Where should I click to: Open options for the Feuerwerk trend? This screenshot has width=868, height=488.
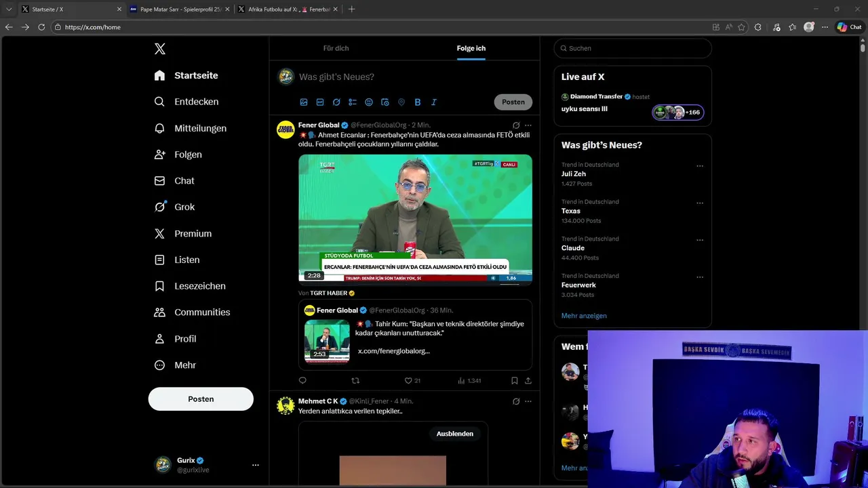coord(700,277)
